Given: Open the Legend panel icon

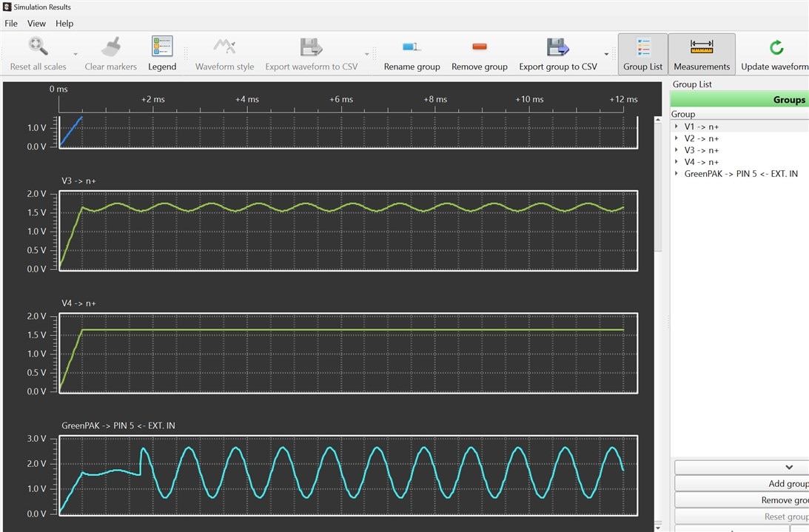Looking at the screenshot, I should click(x=162, y=47).
